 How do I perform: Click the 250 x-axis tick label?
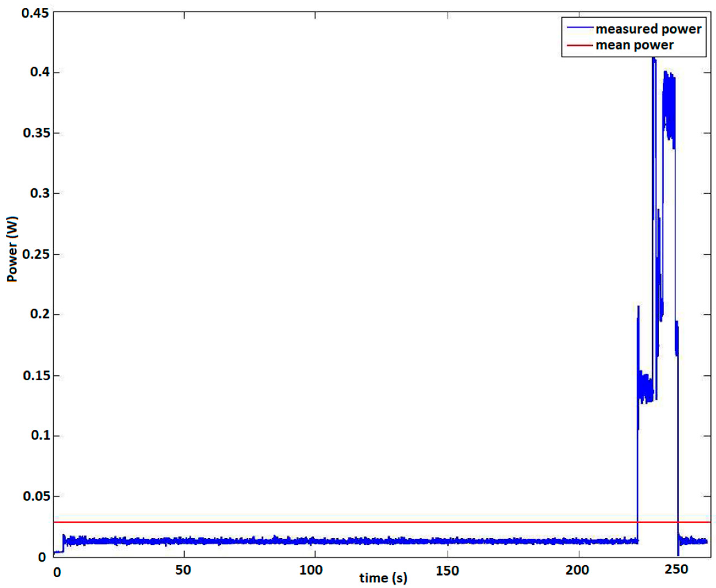coord(676,569)
